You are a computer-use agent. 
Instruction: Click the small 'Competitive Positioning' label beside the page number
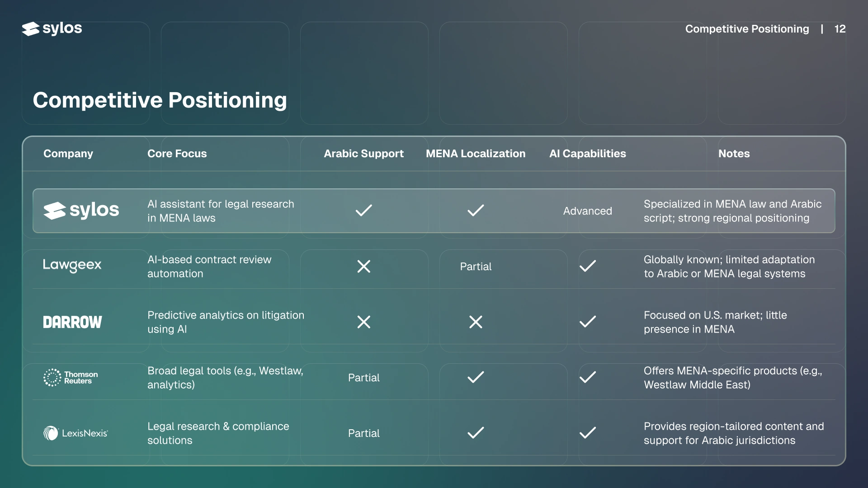click(x=747, y=29)
